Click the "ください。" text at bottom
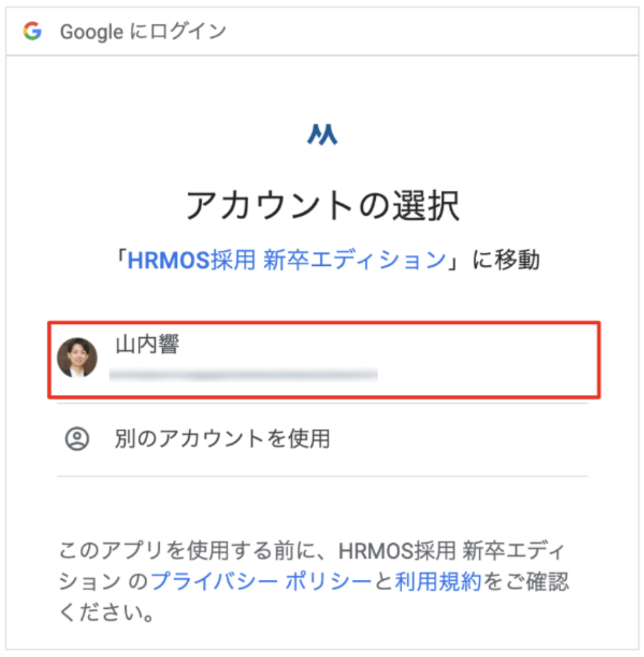644x657 pixels. (x=106, y=612)
